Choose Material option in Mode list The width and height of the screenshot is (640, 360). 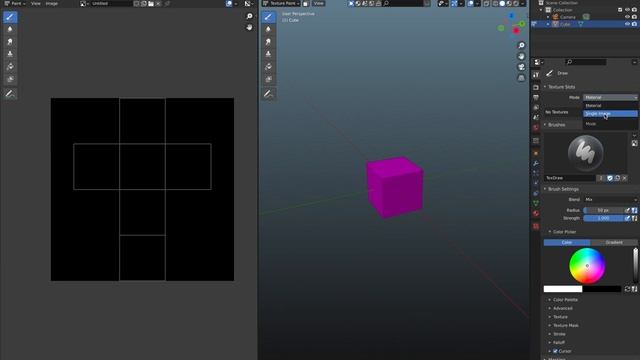[610, 106]
